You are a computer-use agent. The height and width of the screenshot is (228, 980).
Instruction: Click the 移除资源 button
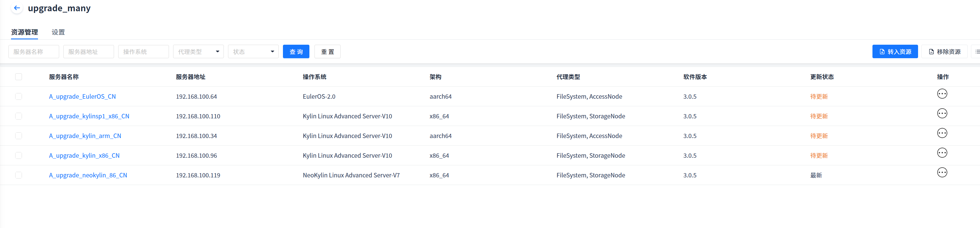pos(944,52)
